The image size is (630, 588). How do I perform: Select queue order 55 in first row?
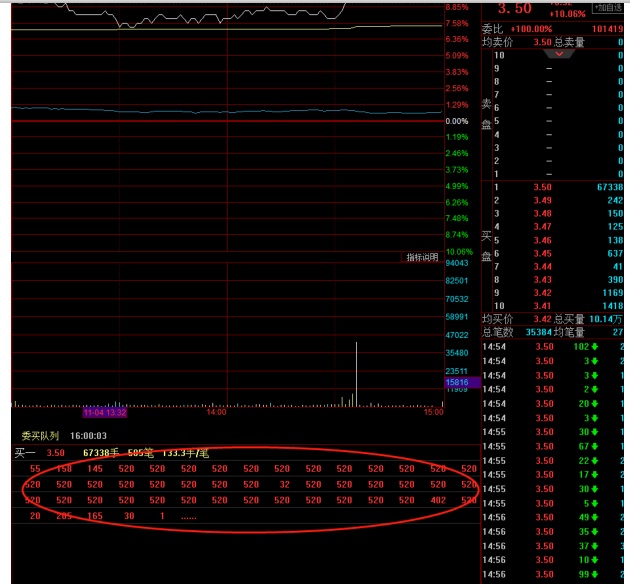35,469
